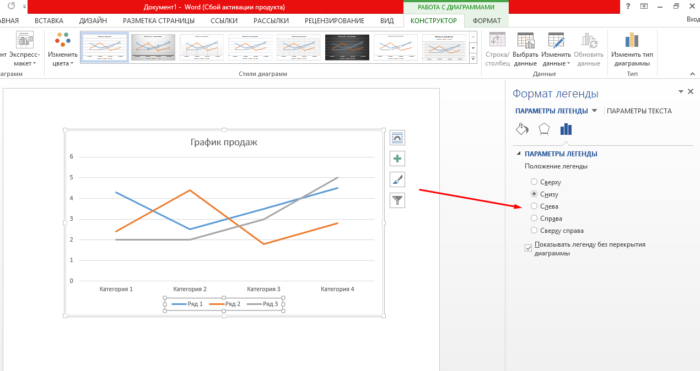Viewport: 700px width, 371px height.
Task: Select the chart title График продаж
Action: tap(224, 142)
